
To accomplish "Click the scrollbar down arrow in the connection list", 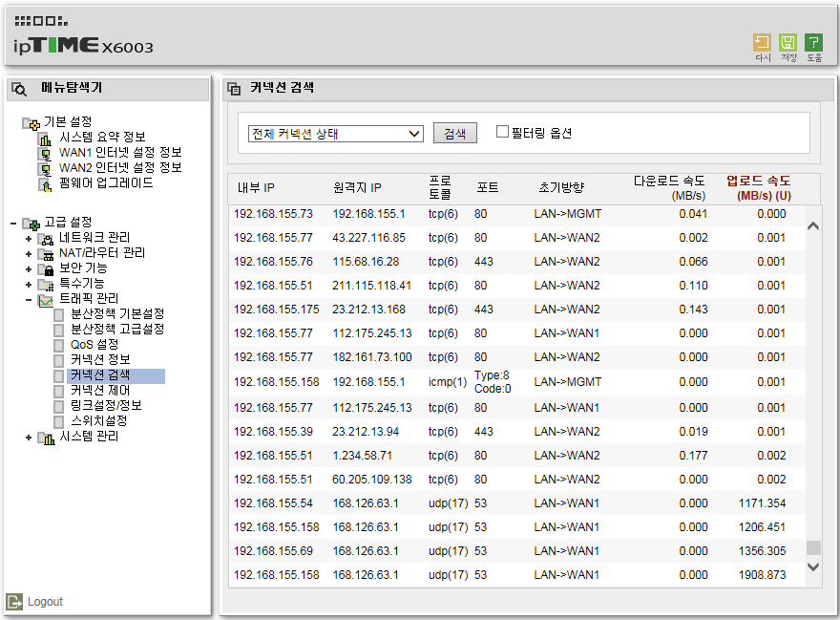I will pyautogui.click(x=812, y=567).
